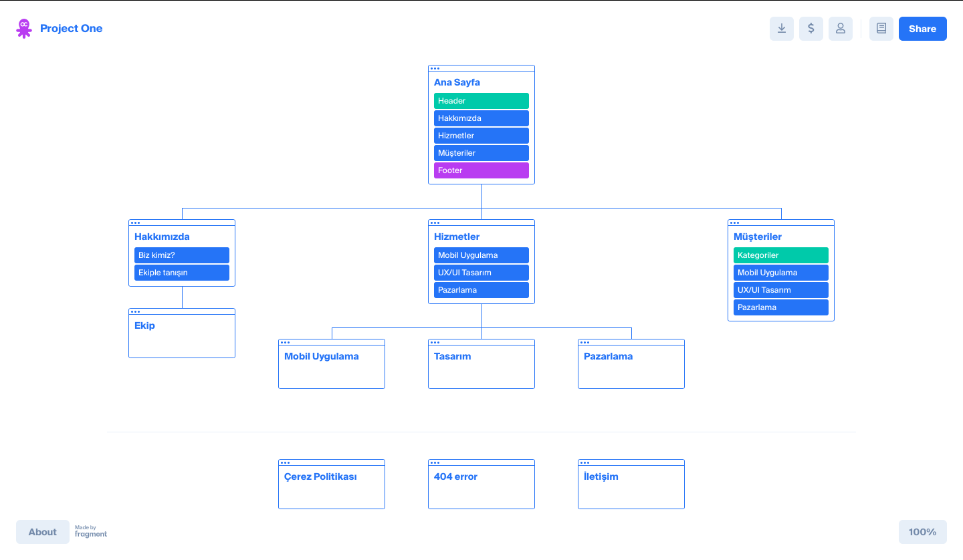Image resolution: width=963 pixels, height=560 pixels.
Task: Click the three-dot handle on Ekip card
Action: (x=136, y=311)
